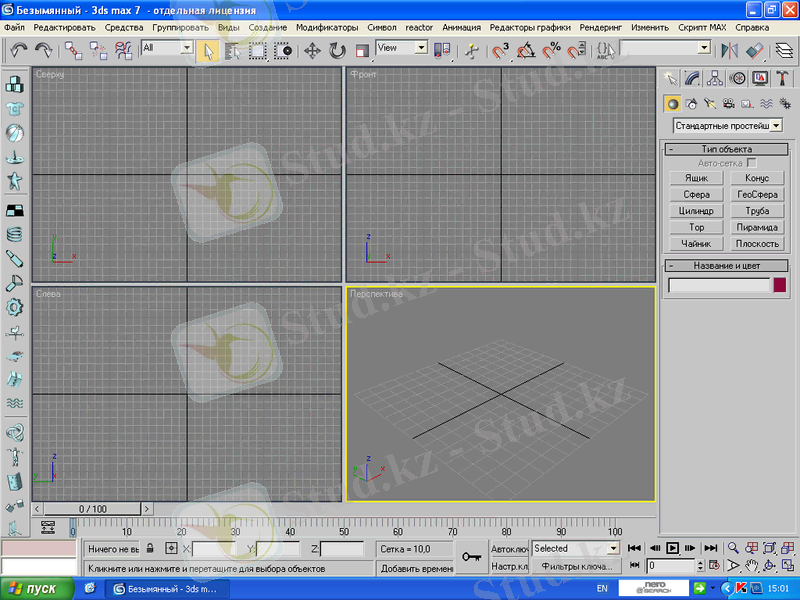Open the Стандартные простейш dropdown
This screenshot has height=600, width=800.
click(727, 126)
